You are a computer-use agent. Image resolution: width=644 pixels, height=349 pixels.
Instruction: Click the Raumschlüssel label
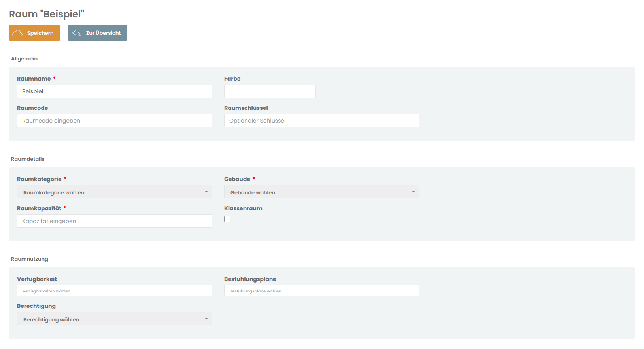[246, 108]
